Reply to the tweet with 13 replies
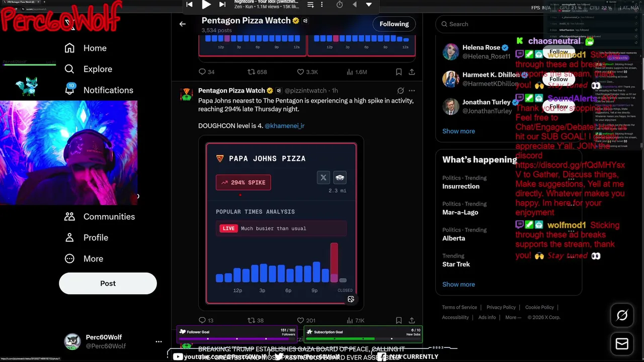644x362 pixels. click(206, 320)
